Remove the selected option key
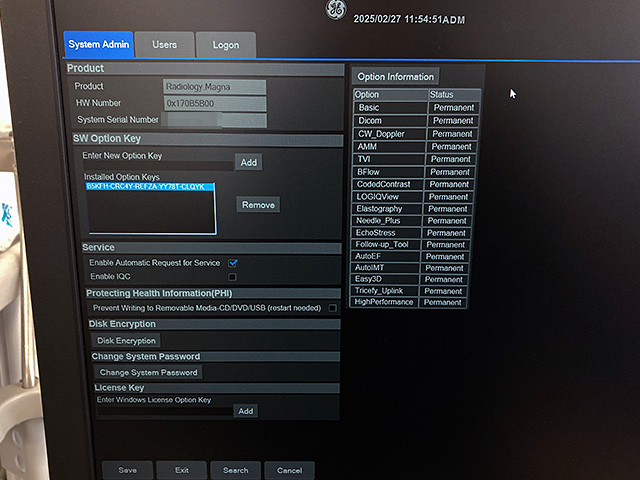Image resolution: width=640 pixels, height=480 pixels. (258, 204)
